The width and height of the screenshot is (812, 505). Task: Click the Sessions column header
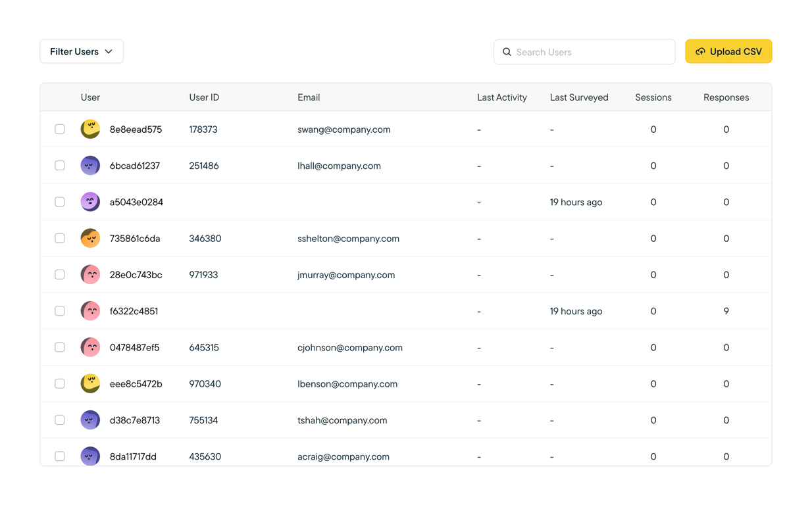tap(653, 97)
